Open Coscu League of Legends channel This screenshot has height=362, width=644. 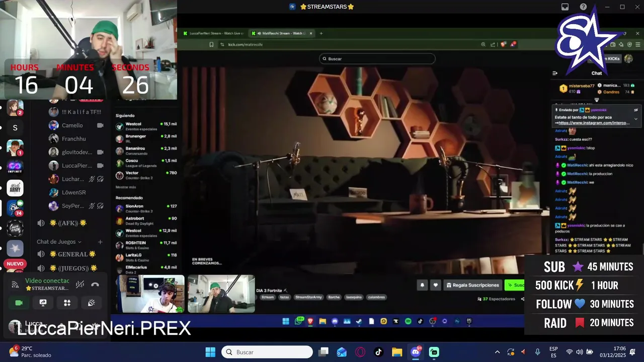146,163
